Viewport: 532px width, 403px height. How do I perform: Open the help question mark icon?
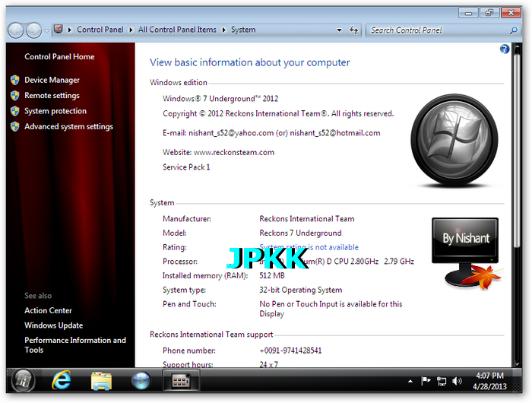505,49
